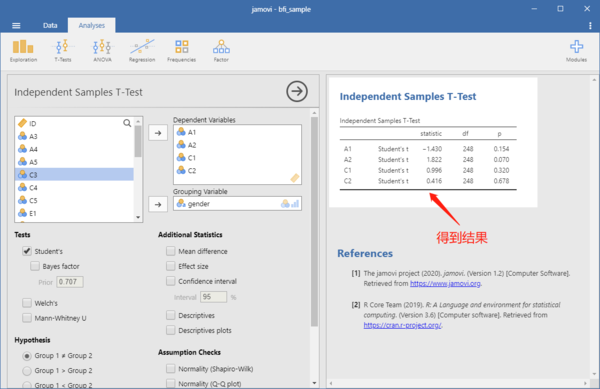Screen dimensions: 600x389
Task: Enable the Descriptives plots checkbox
Action: pos(171,330)
